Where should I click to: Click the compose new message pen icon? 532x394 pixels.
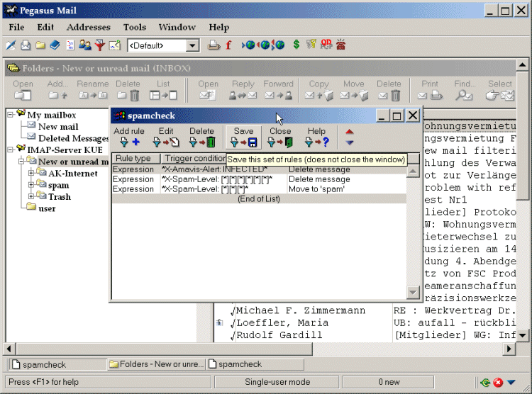point(11,45)
